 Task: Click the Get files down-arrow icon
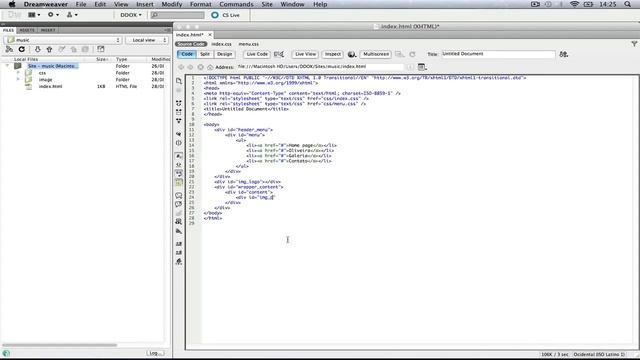tap(37, 49)
